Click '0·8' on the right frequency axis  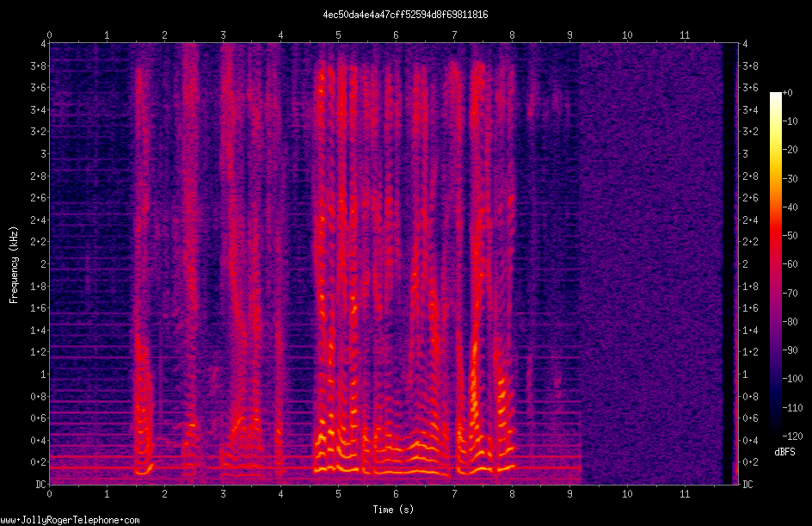(750, 397)
